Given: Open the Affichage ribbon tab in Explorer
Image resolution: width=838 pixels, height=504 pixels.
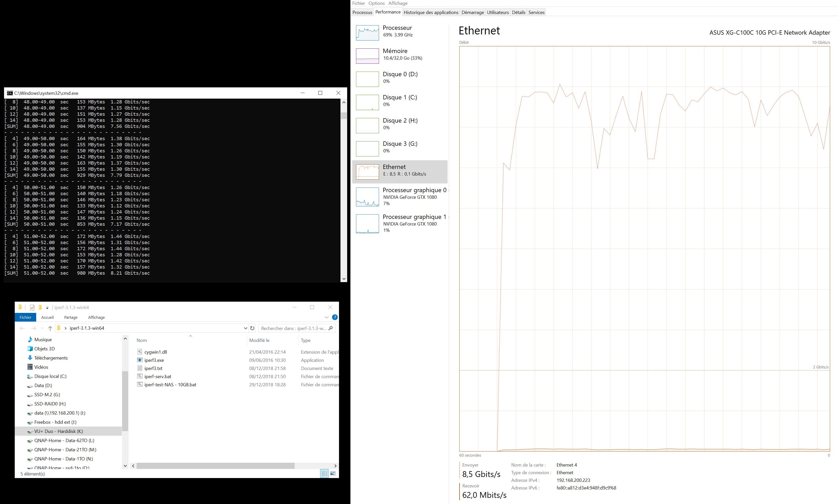Looking at the screenshot, I should (96, 317).
